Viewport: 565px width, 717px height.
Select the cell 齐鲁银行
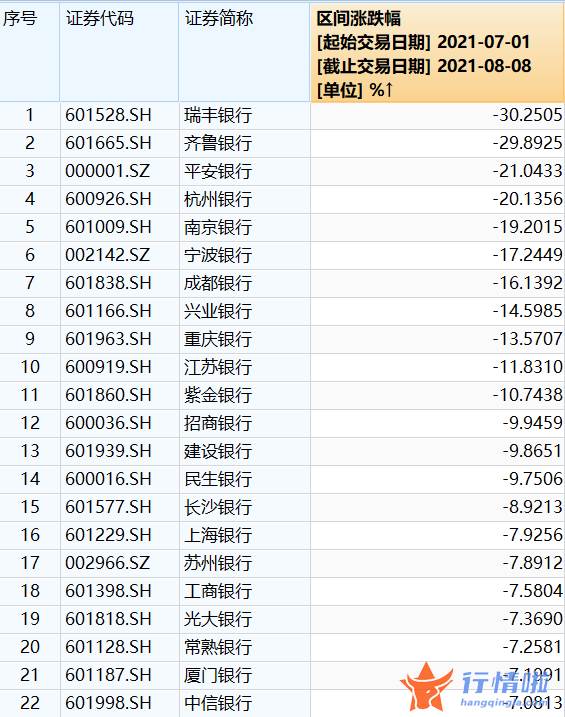coord(245,143)
